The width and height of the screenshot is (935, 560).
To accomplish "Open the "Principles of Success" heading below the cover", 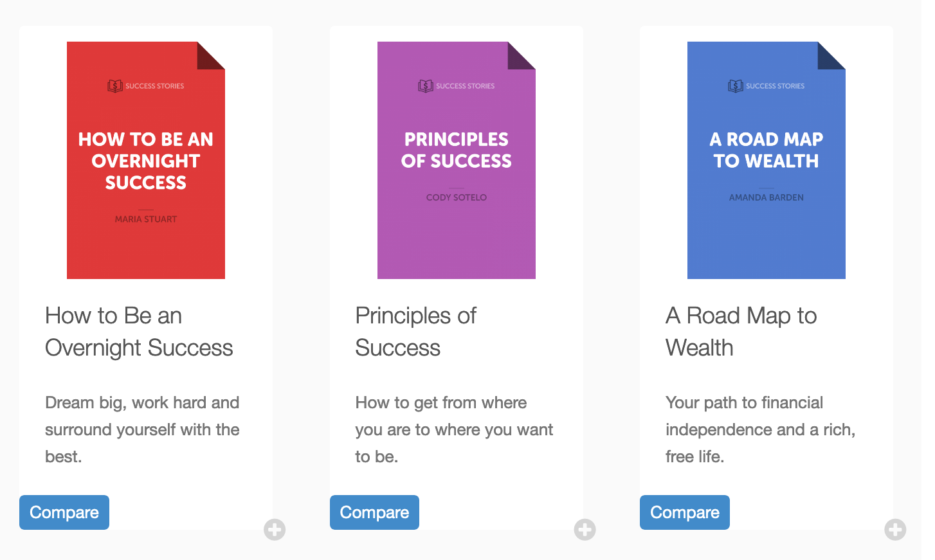I will [x=415, y=332].
